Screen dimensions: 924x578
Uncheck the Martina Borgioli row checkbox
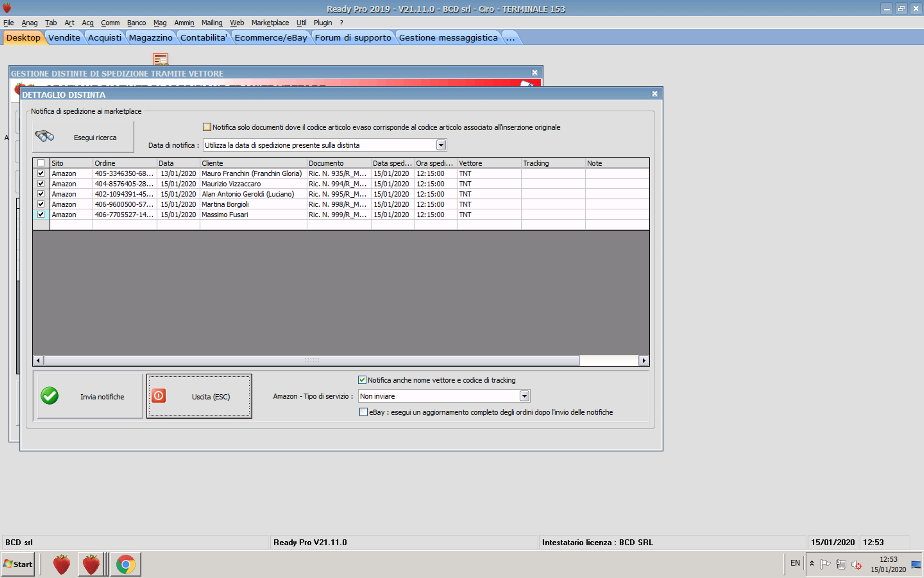[41, 205]
